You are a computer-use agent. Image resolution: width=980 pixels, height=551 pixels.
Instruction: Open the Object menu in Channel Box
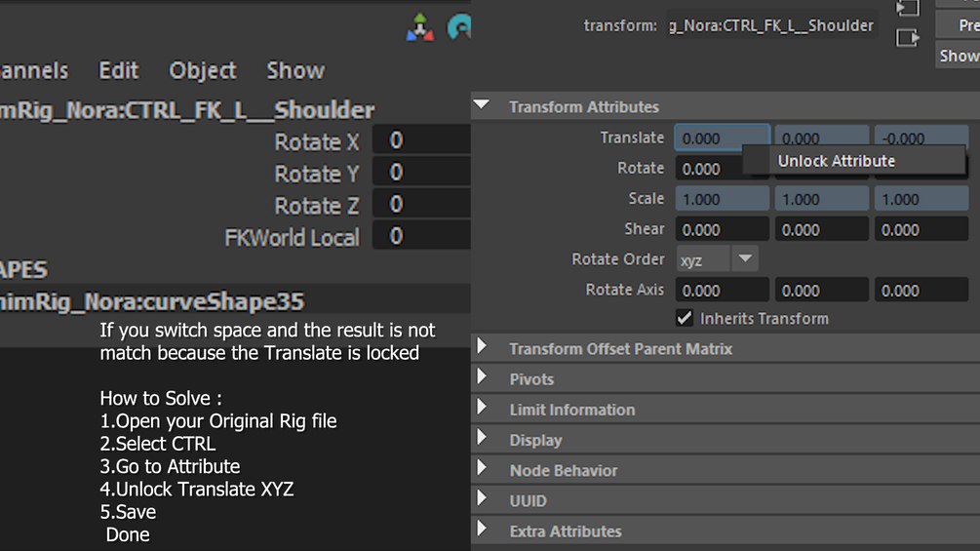pyautogui.click(x=202, y=70)
